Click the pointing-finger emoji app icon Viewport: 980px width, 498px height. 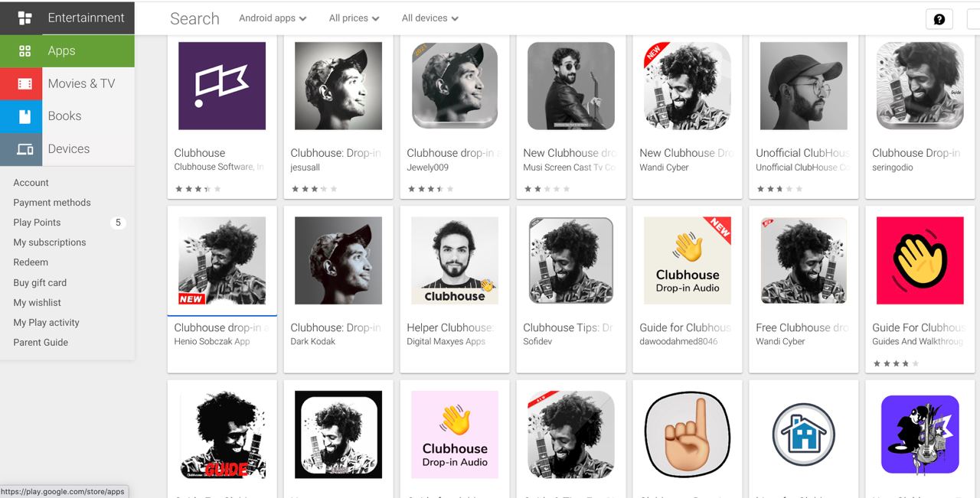(x=688, y=434)
